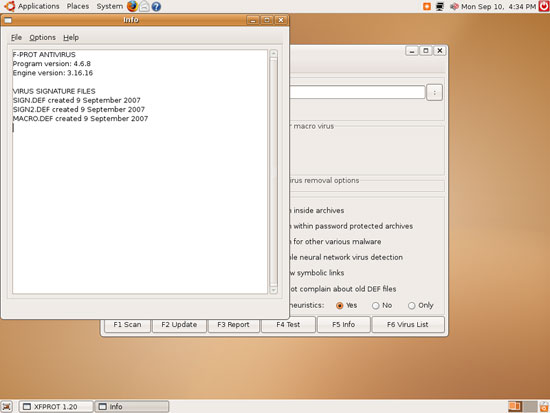Screen dimensions: 550x413
Task: Click 'SIGN2.DEF created 9 September 2007' line
Action: 79,109
